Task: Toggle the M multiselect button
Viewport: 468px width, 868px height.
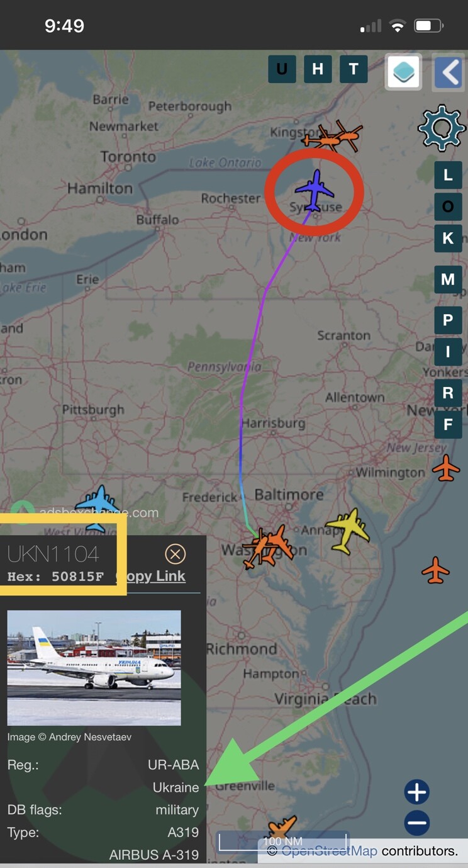Action: (x=448, y=279)
